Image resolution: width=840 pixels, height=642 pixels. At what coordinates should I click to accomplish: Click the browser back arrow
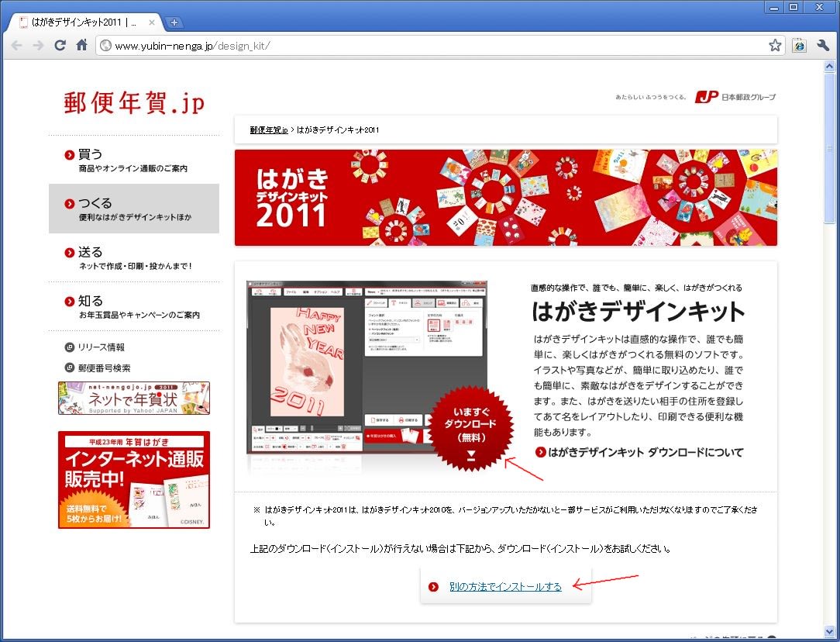point(16,46)
